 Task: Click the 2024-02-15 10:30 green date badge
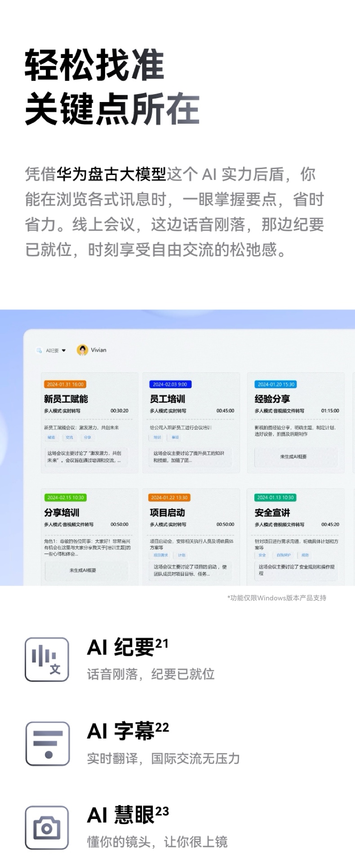(65, 497)
